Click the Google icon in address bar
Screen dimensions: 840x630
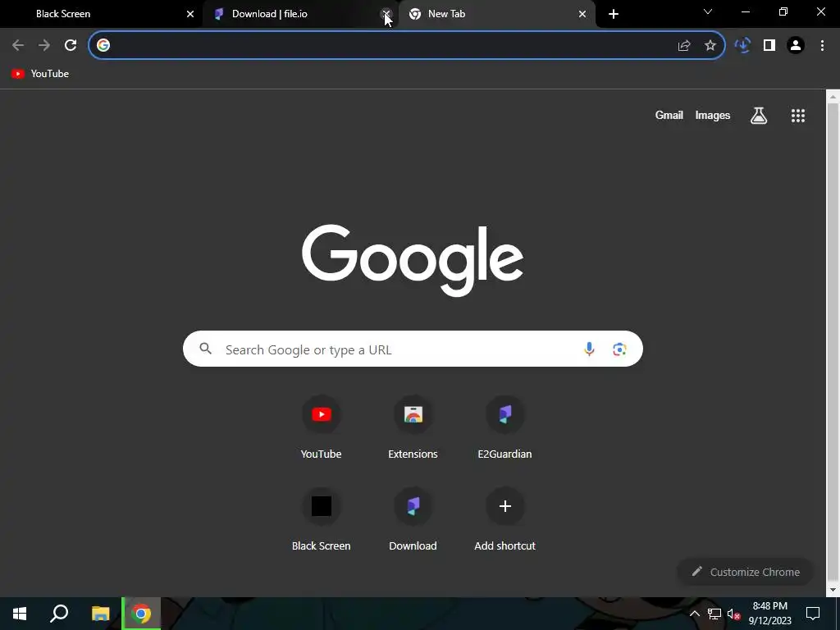coord(103,46)
